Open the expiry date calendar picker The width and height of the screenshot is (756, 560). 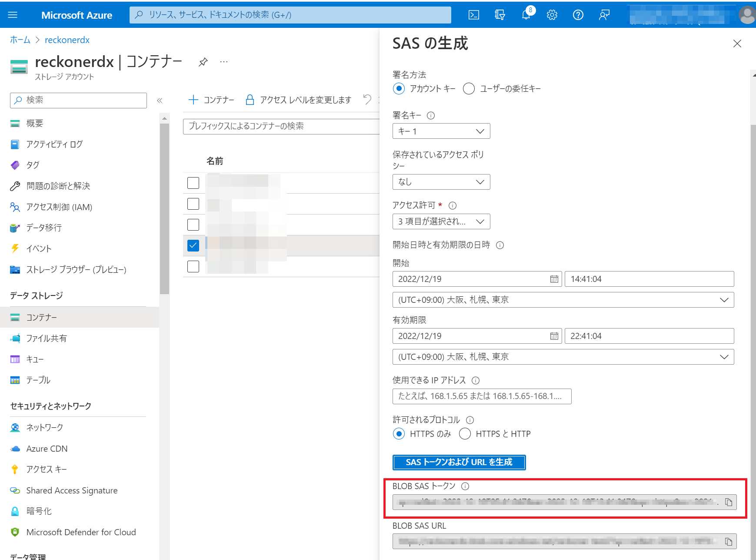pyautogui.click(x=554, y=336)
